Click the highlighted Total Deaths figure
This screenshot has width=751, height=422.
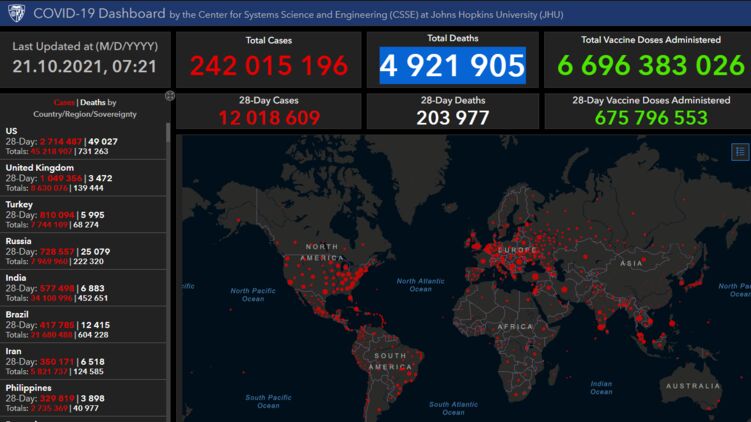pyautogui.click(x=452, y=66)
